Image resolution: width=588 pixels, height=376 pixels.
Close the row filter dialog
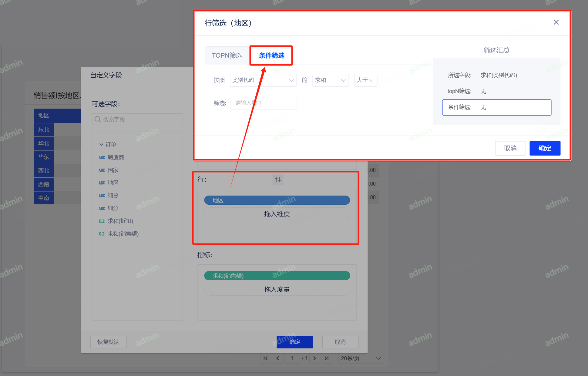pos(556,22)
